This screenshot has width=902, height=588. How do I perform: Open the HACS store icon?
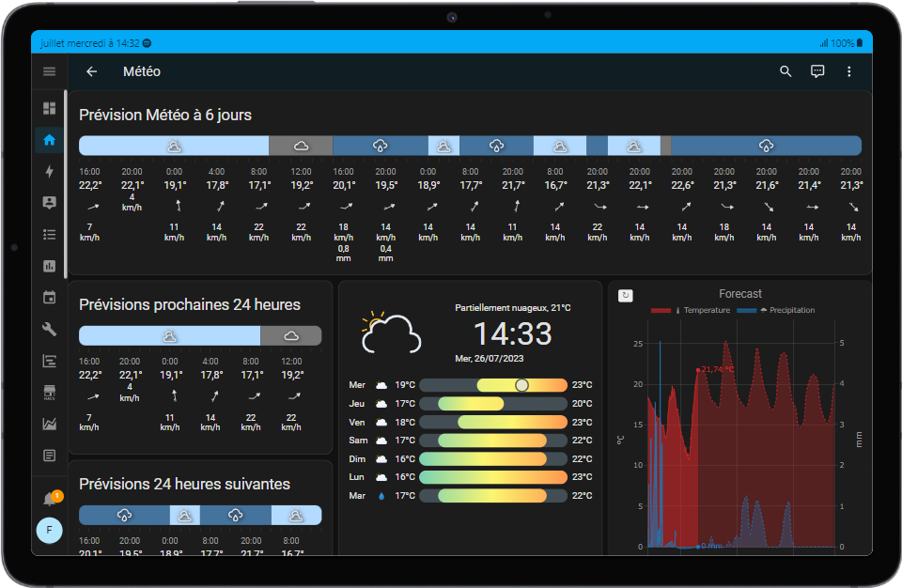click(50, 393)
